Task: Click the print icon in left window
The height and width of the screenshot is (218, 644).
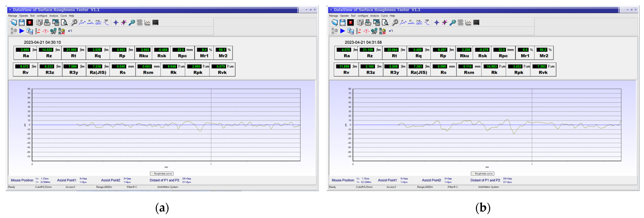Action: point(47,22)
